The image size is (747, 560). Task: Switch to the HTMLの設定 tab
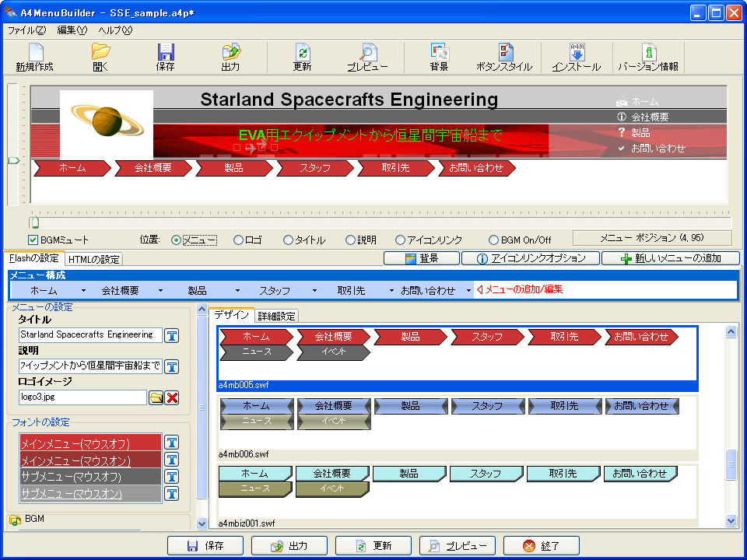[x=93, y=259]
